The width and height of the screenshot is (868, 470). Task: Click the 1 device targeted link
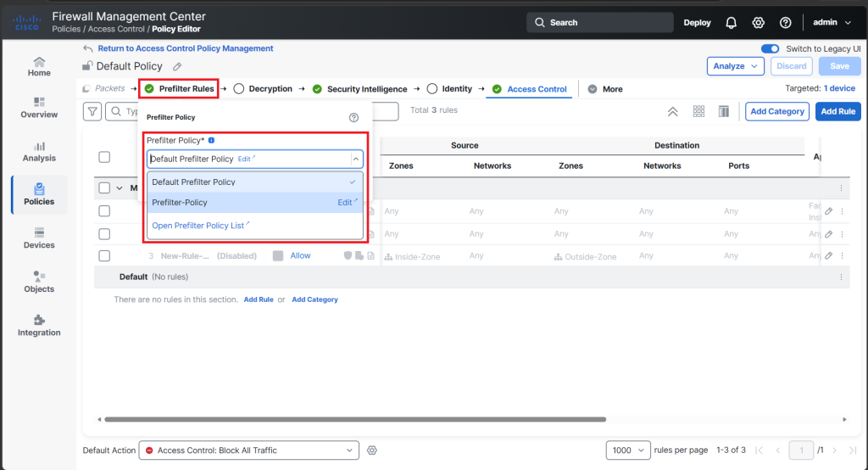pos(839,88)
